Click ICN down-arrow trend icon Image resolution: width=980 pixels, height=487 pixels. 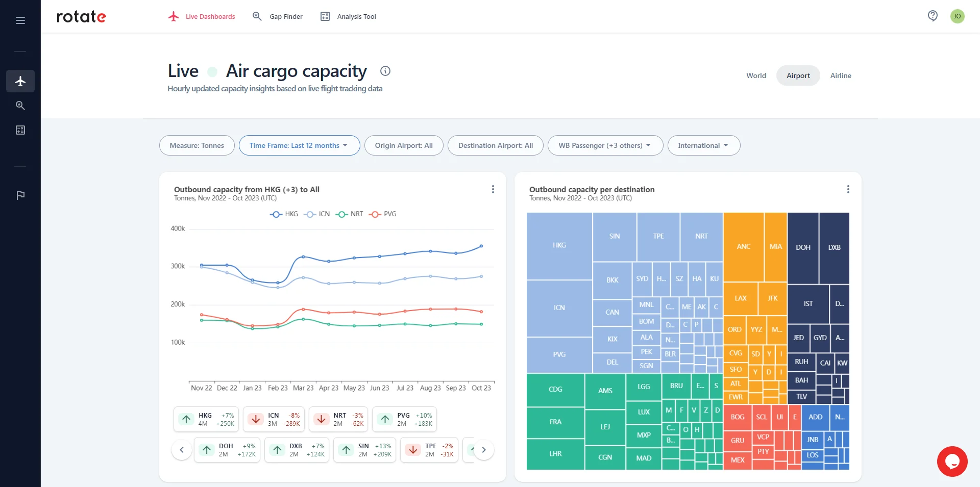point(256,419)
